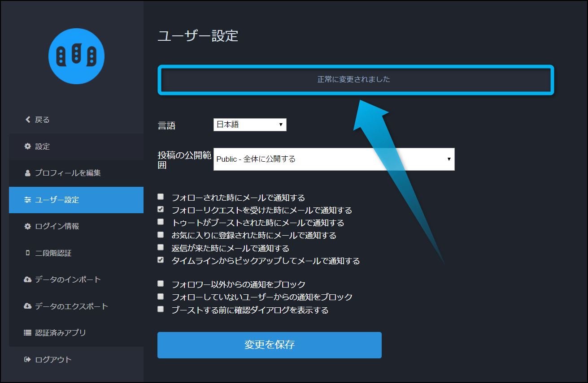The height and width of the screenshot is (383, 588).
Task: Click the person icon for プロフィールを編集
Action: [28, 173]
